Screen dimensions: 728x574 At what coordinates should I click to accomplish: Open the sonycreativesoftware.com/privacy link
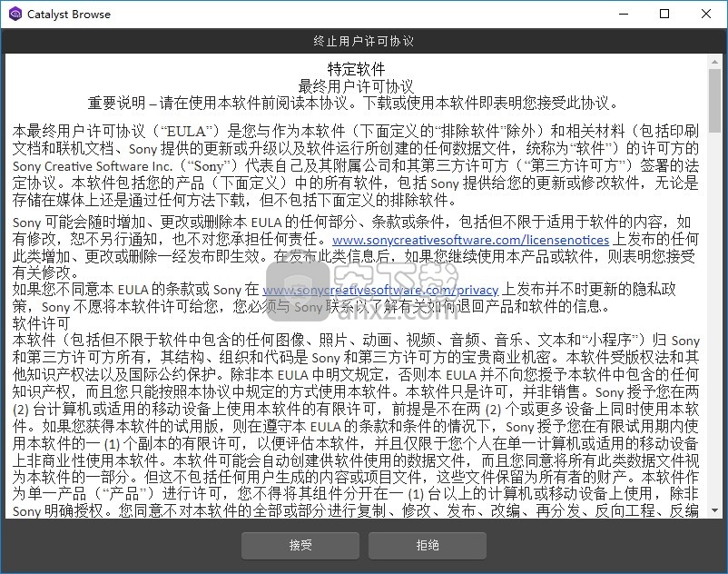coord(380,291)
